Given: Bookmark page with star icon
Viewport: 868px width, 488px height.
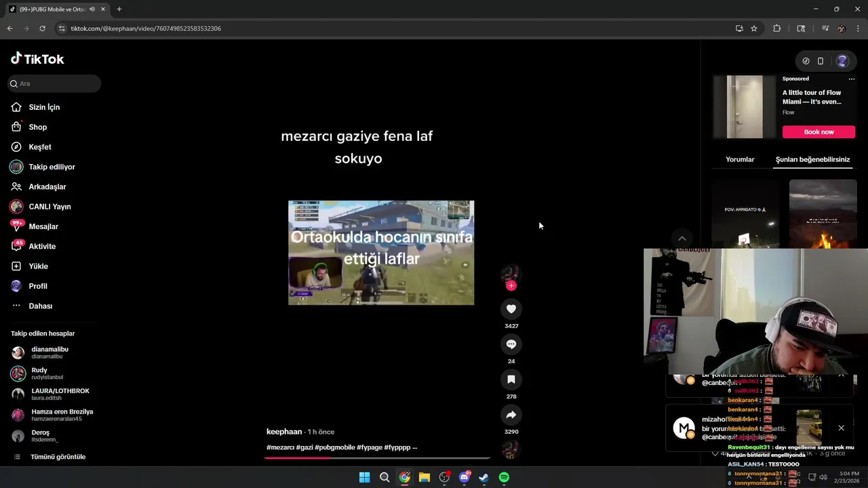Looking at the screenshot, I should coord(753,28).
